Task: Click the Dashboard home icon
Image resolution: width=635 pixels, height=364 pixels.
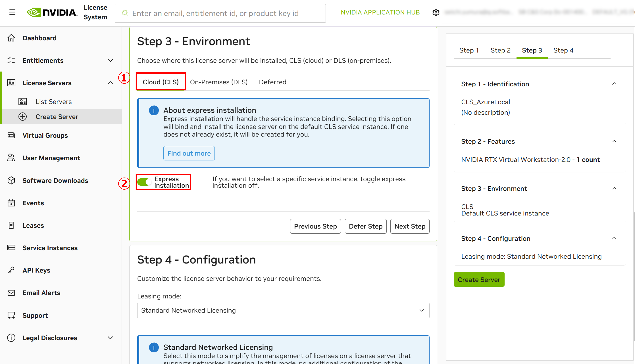Action: (11, 38)
